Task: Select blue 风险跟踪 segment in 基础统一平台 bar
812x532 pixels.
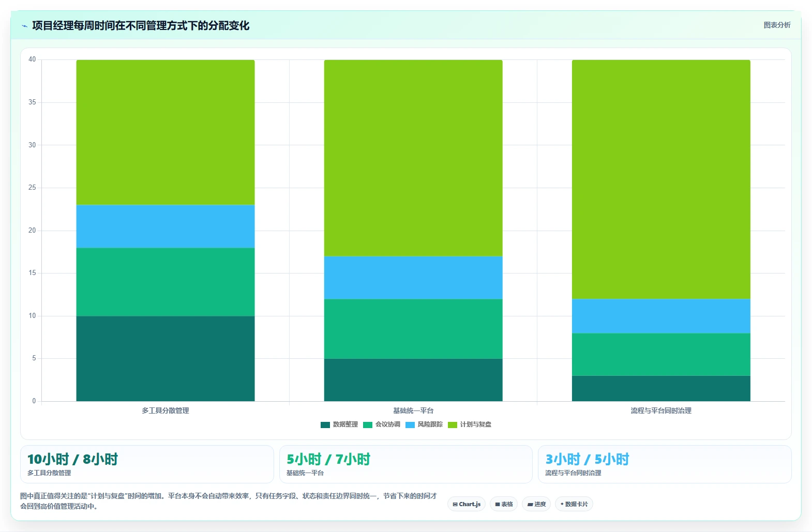Action: click(413, 278)
